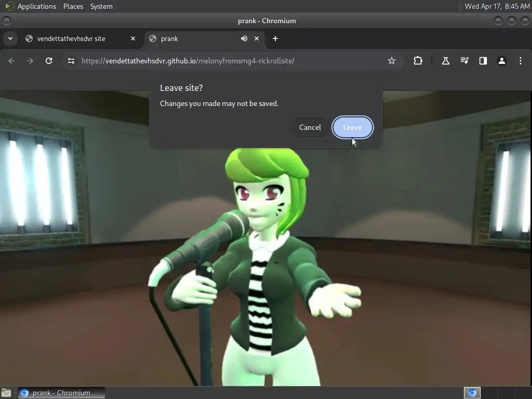Expand the tab search dropdown arrow

[x=10, y=38]
